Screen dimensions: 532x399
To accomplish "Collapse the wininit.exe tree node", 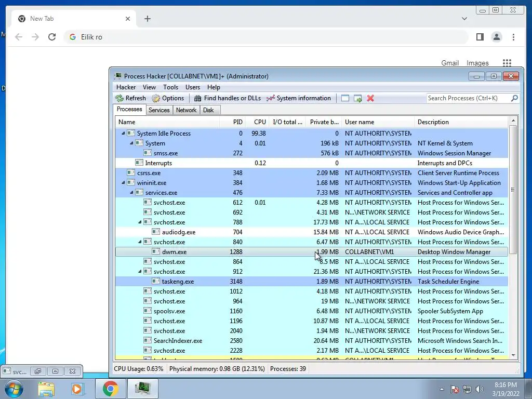I will coord(123,182).
